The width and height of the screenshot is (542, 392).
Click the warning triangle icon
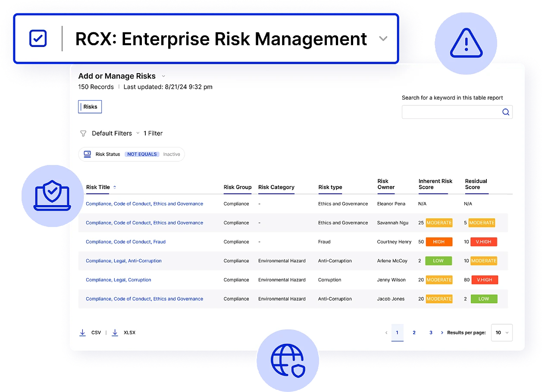(x=466, y=44)
